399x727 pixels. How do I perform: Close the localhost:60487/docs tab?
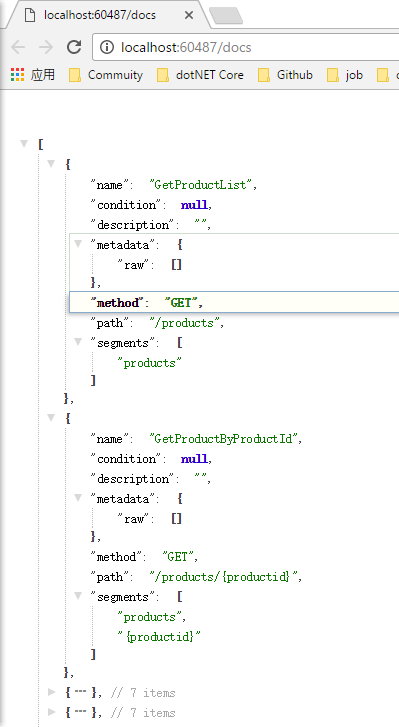coord(189,15)
